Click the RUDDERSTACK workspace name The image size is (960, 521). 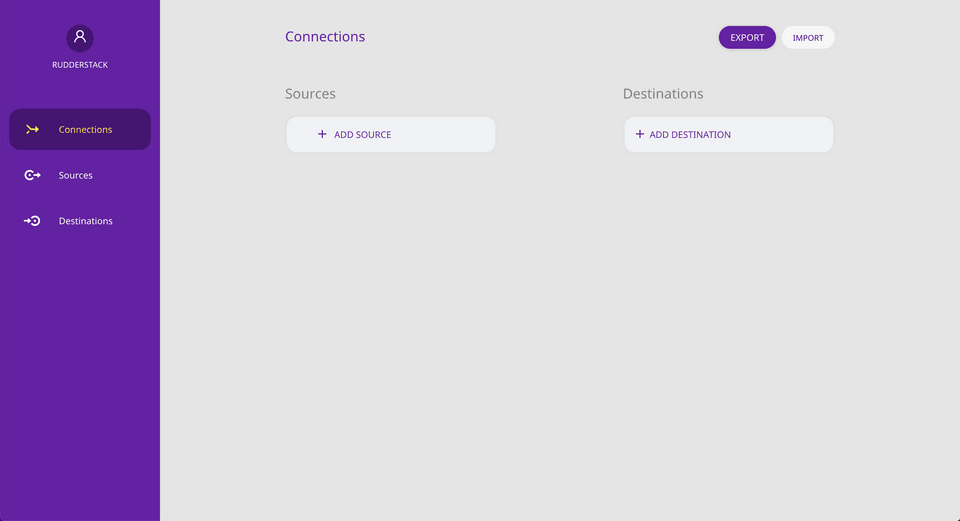click(80, 65)
